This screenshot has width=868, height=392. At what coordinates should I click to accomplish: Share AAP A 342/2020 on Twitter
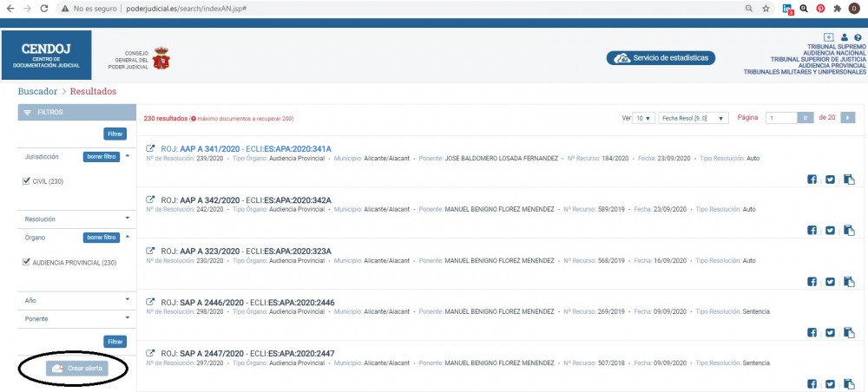[830, 231]
